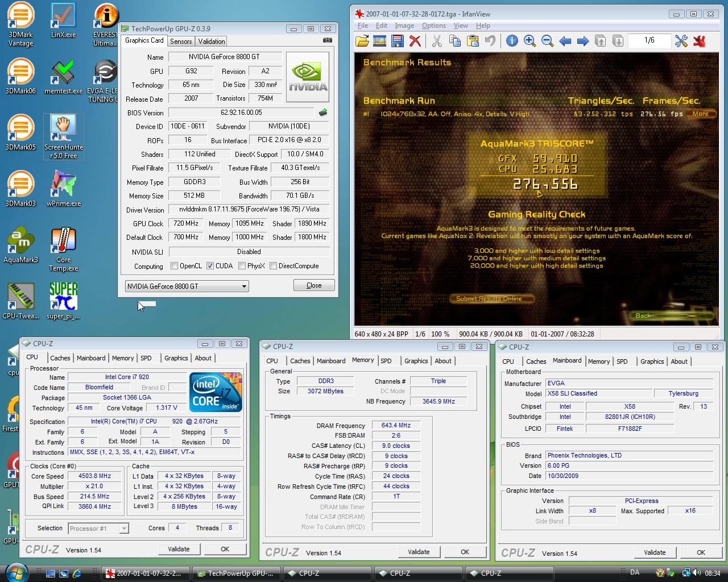The width and height of the screenshot is (728, 582).
Task: Open the wPrime.exe desktop icon
Action: click(x=63, y=188)
